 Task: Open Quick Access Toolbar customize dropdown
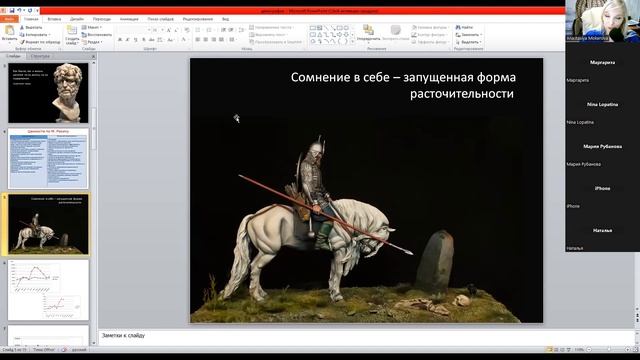click(x=37, y=11)
